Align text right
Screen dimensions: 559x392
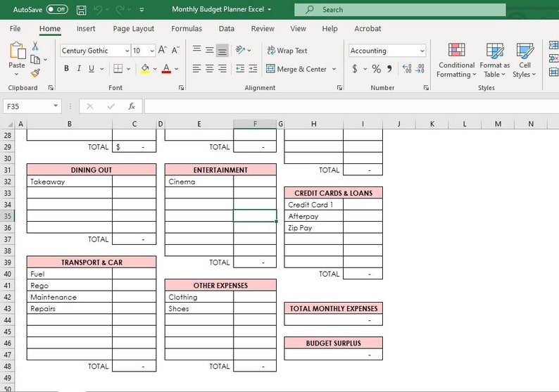222,68
